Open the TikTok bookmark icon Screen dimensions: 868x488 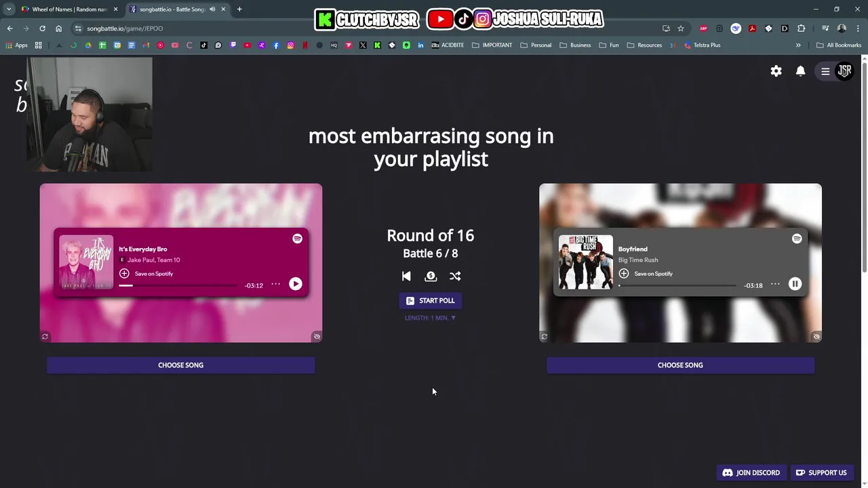pyautogui.click(x=203, y=45)
